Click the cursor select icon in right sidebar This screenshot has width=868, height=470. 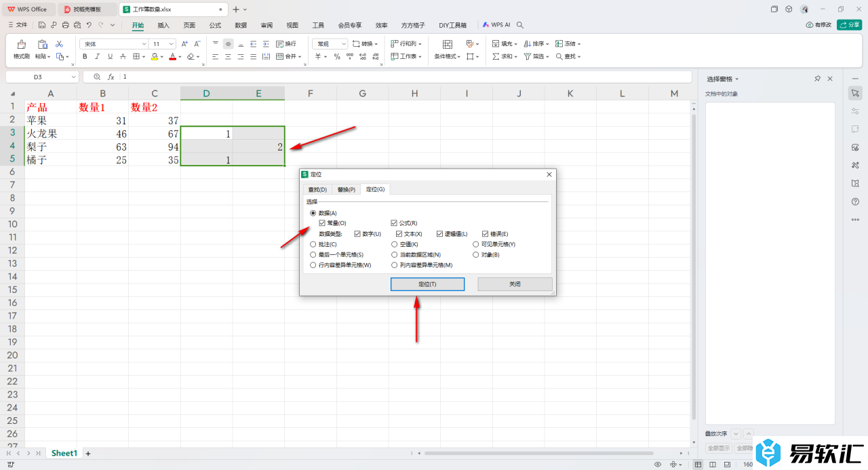[855, 92]
